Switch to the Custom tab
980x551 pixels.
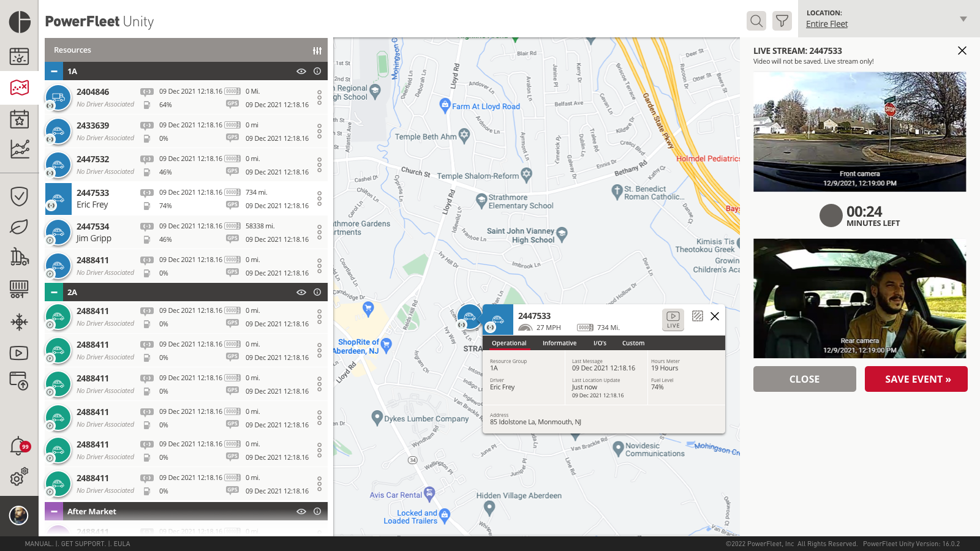(x=633, y=343)
